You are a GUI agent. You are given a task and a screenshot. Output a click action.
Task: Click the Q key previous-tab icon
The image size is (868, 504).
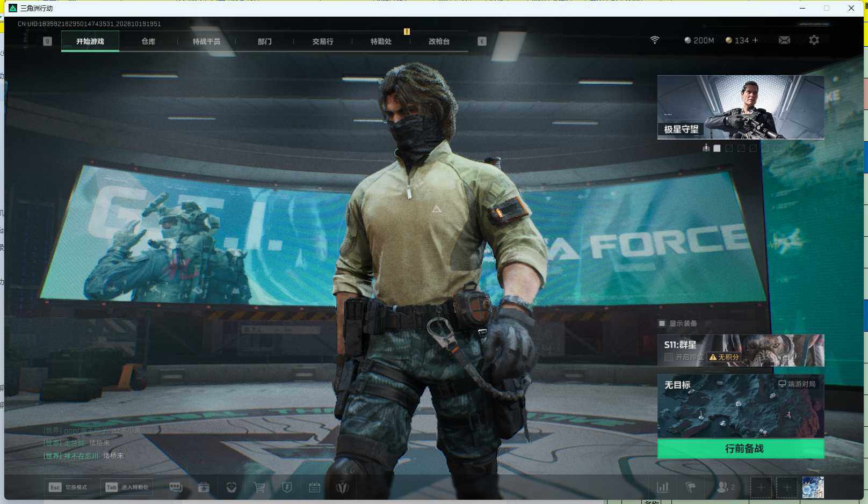point(47,41)
